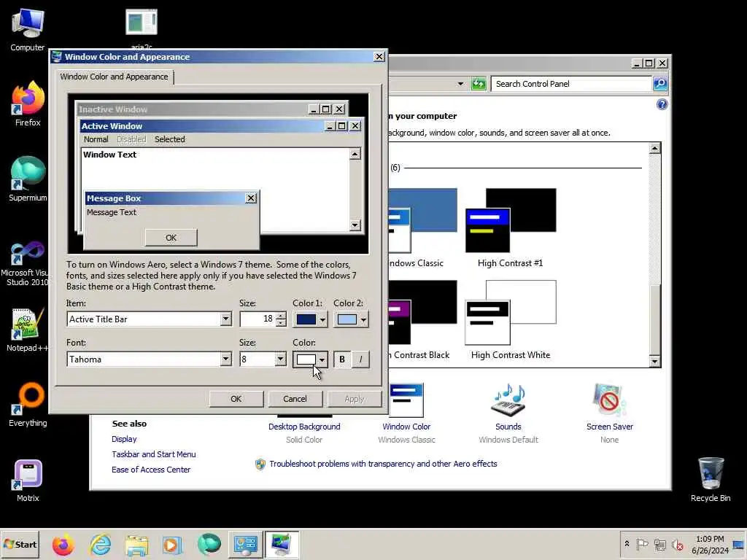Viewport: 747px width, 560px height.
Task: Click OK in Window Color dialog
Action: tap(236, 399)
